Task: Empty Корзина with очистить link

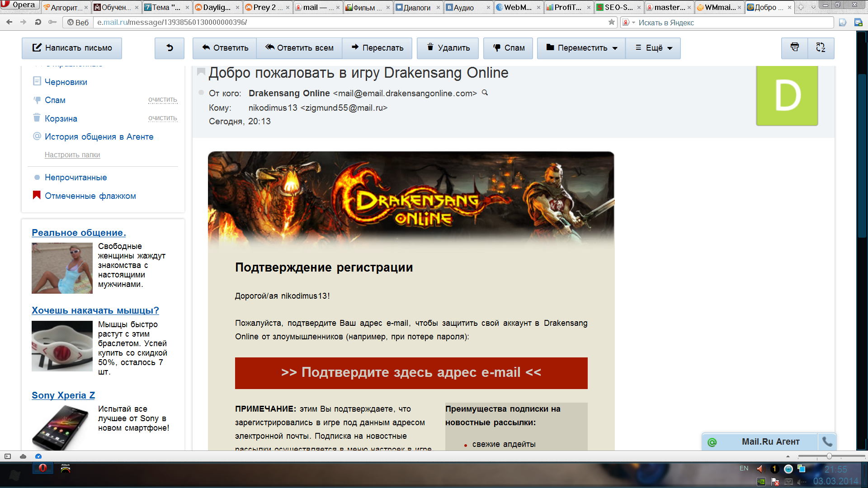Action: tap(163, 118)
